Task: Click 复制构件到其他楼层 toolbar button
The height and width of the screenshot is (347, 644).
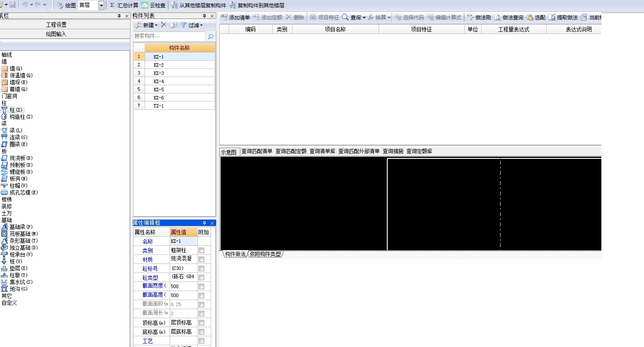Action: 257,5
